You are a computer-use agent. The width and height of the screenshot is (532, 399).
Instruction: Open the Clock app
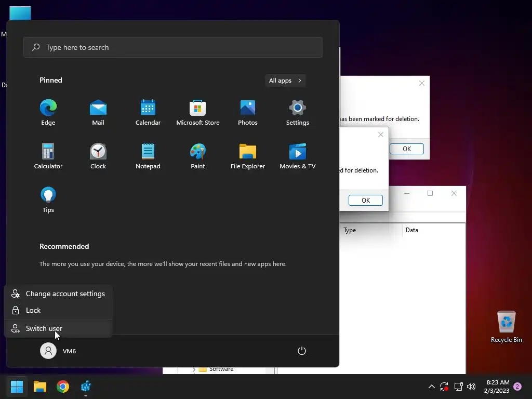pyautogui.click(x=98, y=156)
